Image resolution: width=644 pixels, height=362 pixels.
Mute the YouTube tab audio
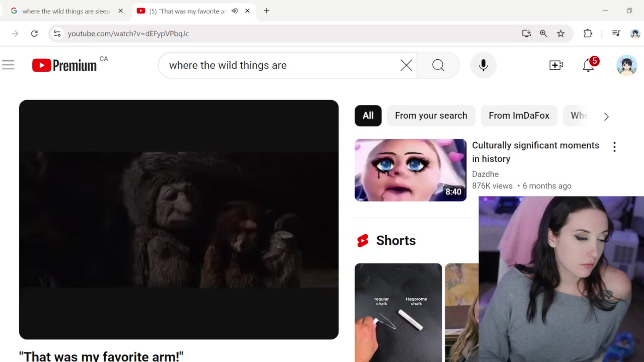(235, 11)
